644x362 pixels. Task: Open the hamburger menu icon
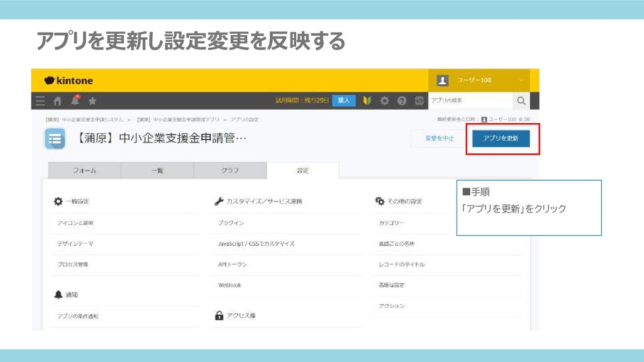40,101
